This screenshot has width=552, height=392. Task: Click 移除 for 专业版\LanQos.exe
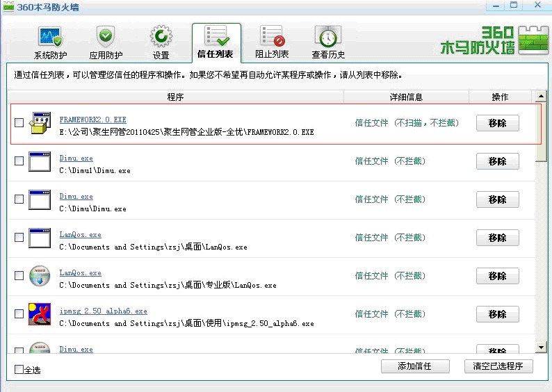pyautogui.click(x=498, y=276)
